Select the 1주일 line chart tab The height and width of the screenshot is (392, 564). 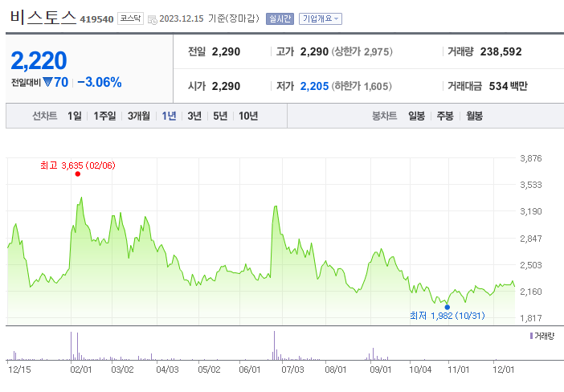[104, 116]
